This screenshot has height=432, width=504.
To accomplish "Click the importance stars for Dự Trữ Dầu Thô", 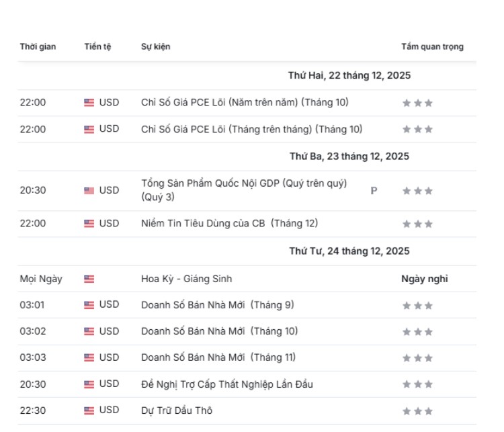I will click(417, 411).
